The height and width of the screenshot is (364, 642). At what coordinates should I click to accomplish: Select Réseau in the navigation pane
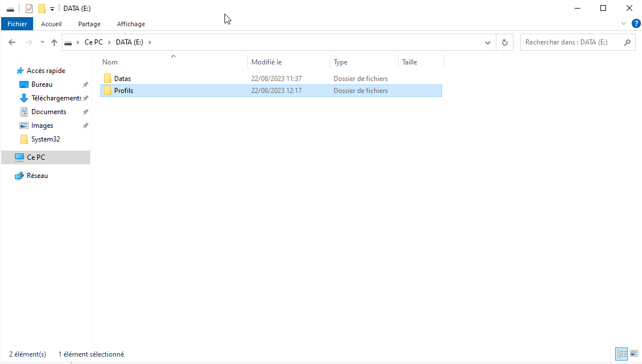[x=37, y=176]
